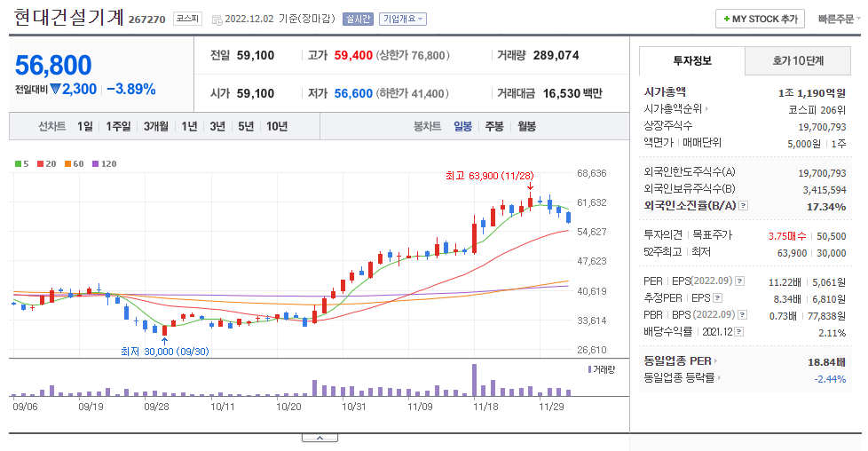Viewport: 868px width, 451px height.
Task: Click the percent change -3.89%
Action: point(131,89)
